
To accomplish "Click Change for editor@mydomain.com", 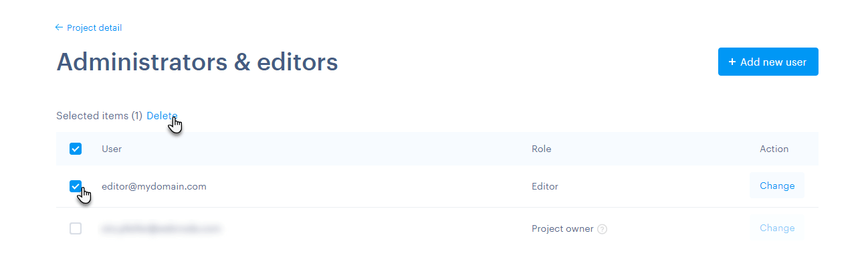I will point(776,186).
